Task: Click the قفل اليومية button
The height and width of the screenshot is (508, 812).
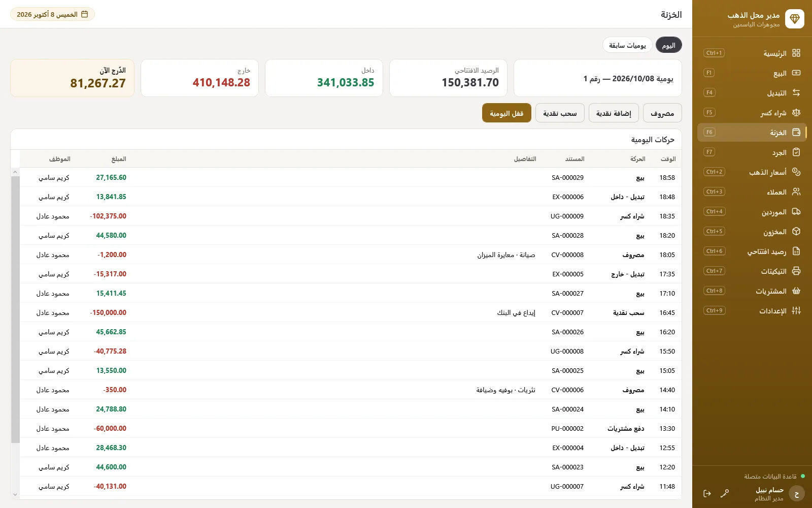Action: [x=506, y=113]
